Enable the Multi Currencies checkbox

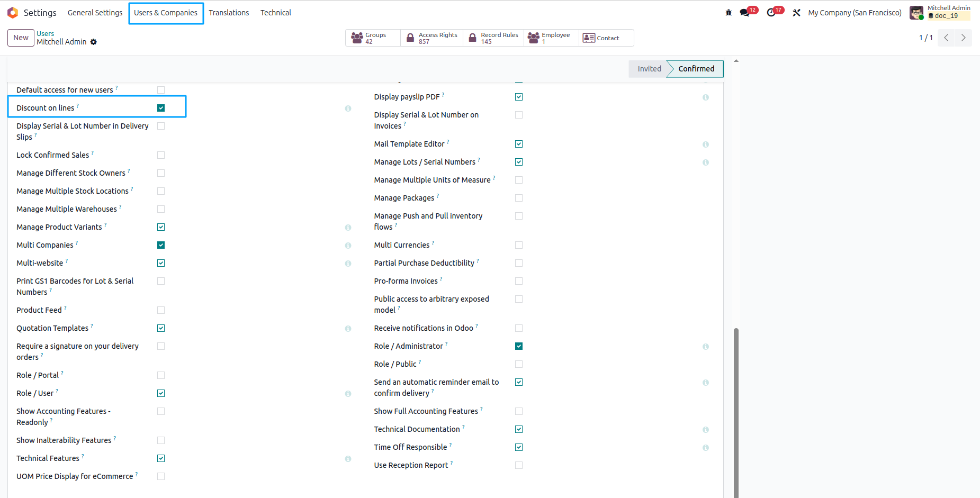(519, 245)
